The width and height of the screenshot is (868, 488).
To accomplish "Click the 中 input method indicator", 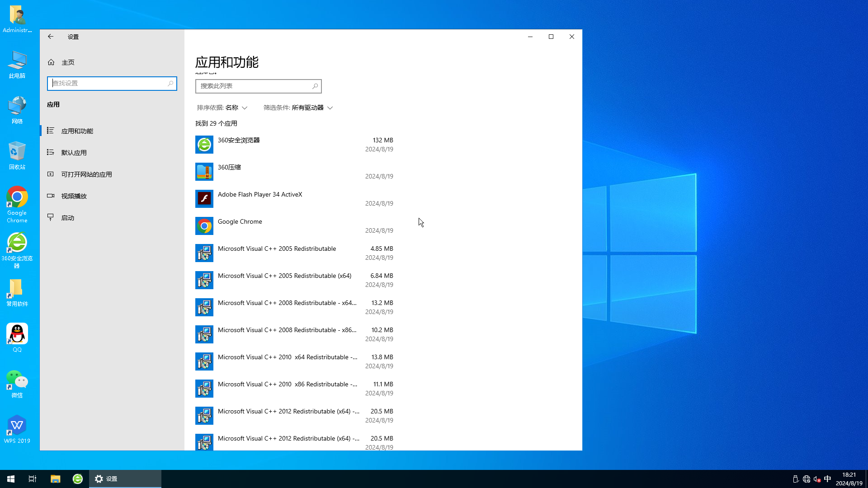I will [x=827, y=479].
